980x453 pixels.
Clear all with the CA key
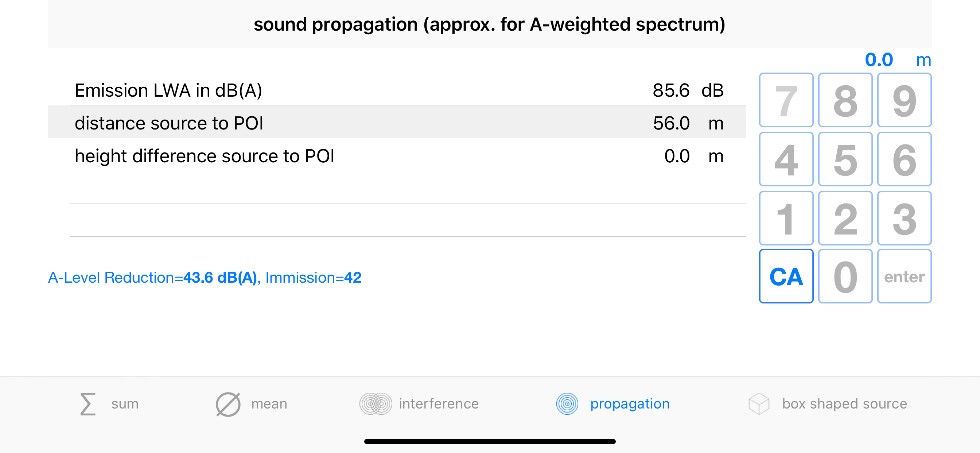pyautogui.click(x=786, y=276)
